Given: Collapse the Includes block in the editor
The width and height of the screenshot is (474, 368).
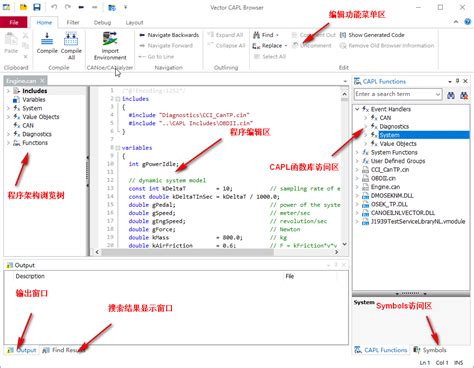Looking at the screenshot, I should coord(117,99).
